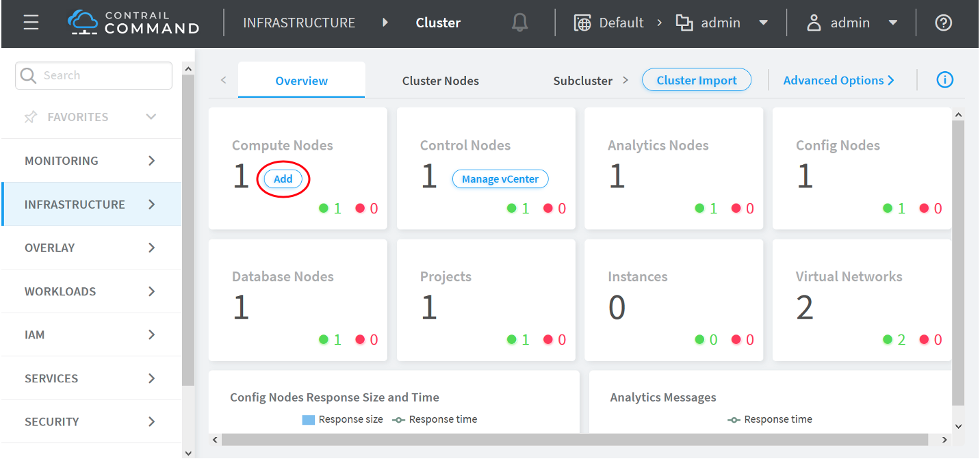Click the info circle icon

click(x=944, y=80)
